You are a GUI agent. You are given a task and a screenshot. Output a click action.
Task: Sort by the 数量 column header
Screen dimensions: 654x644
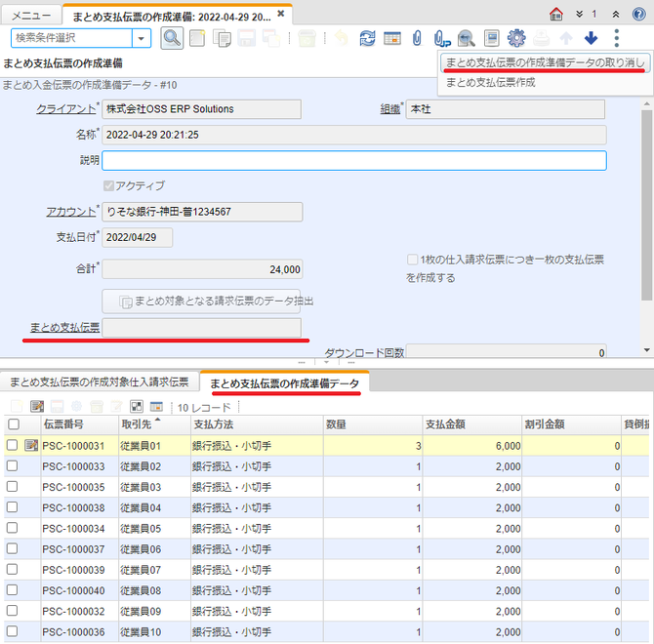373,424
